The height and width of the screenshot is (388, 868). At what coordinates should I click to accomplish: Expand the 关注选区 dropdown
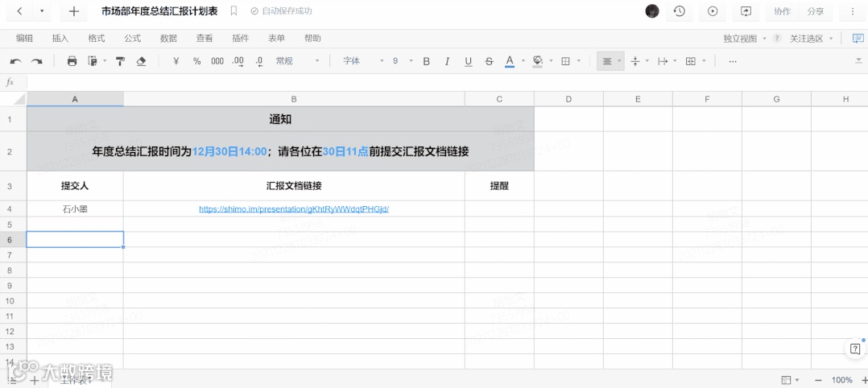(812, 38)
